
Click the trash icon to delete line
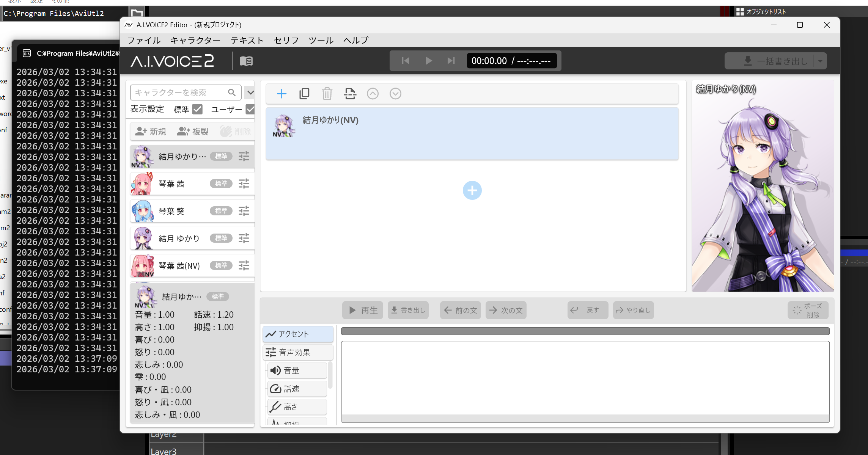click(x=327, y=94)
